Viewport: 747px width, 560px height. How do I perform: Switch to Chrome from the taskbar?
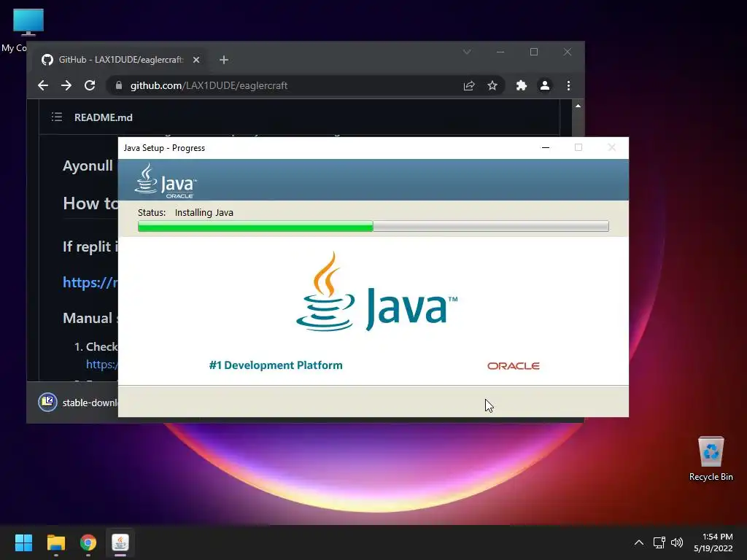pos(88,542)
